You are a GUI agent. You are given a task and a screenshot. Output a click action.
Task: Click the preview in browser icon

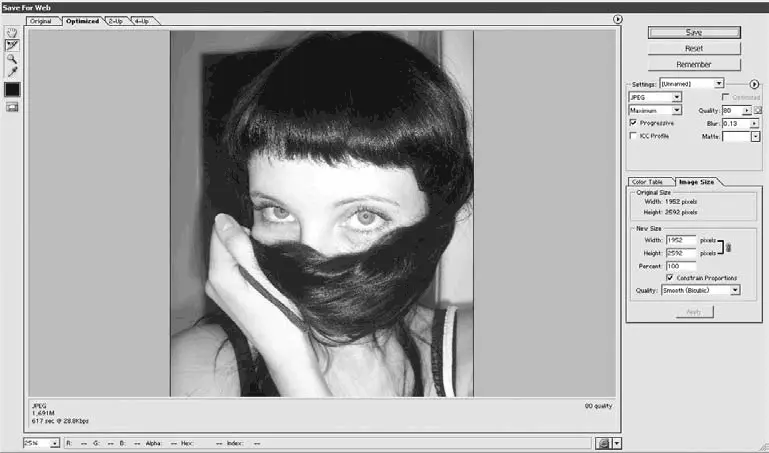(x=603, y=442)
